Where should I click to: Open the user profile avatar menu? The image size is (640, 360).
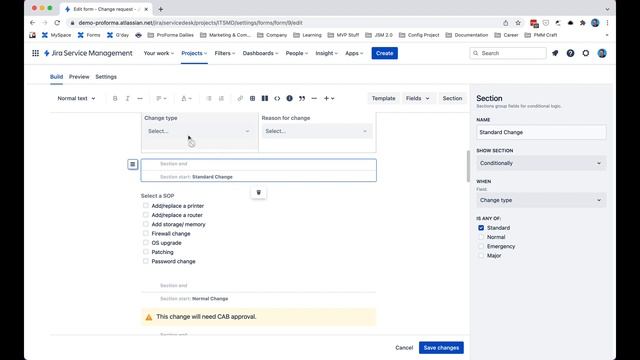602,53
